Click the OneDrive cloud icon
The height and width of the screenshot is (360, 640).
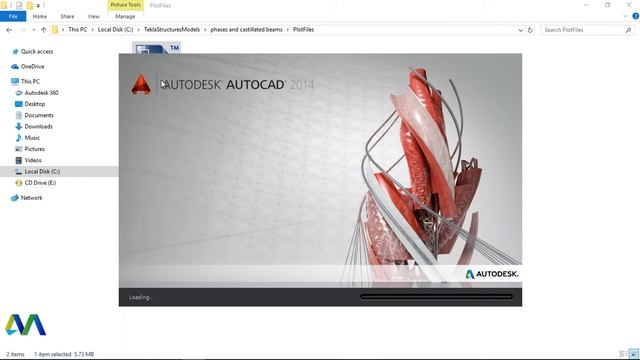pyautogui.click(x=15, y=67)
